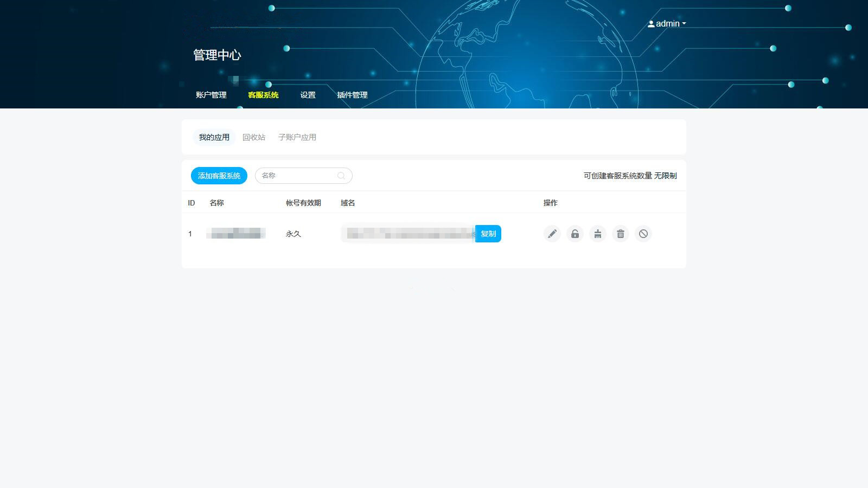
Task: Click the broom clean-up icon in row 1
Action: [597, 234]
